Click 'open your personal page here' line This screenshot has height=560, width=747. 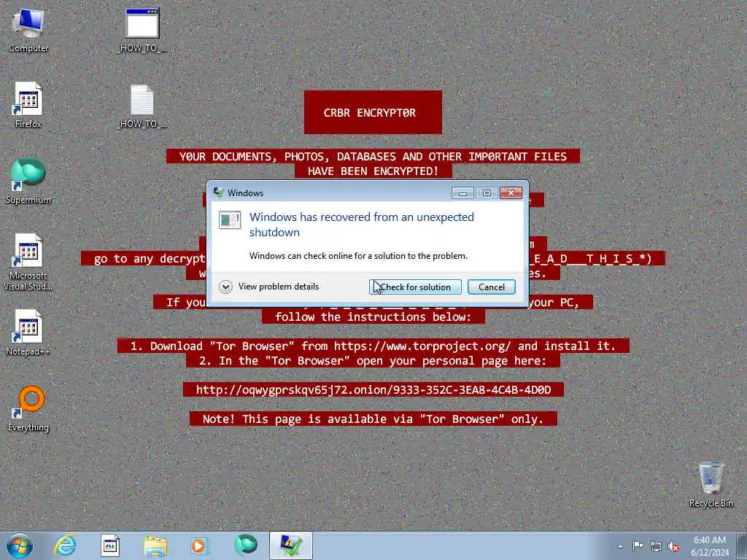[373, 360]
